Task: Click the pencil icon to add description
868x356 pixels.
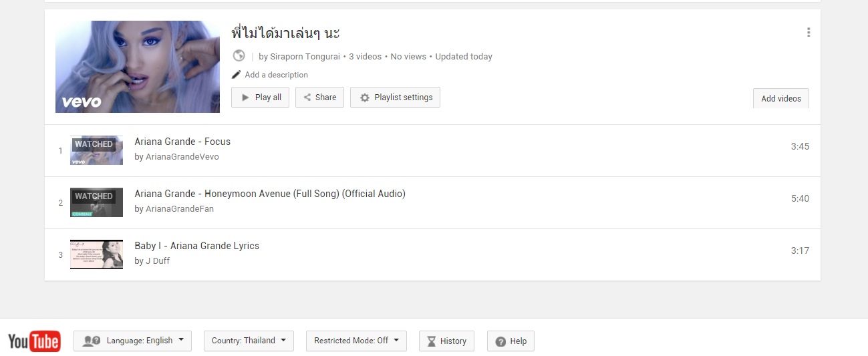Action: point(236,75)
